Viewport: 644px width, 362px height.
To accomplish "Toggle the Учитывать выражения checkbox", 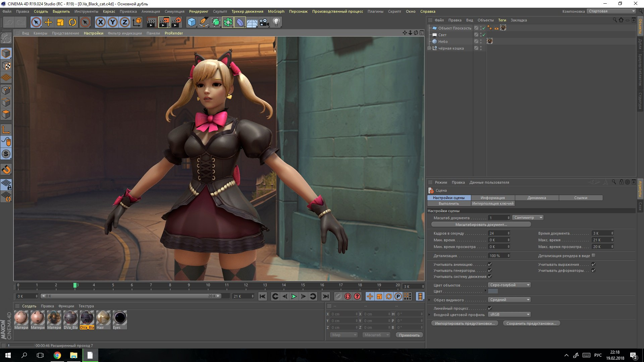I will click(593, 264).
